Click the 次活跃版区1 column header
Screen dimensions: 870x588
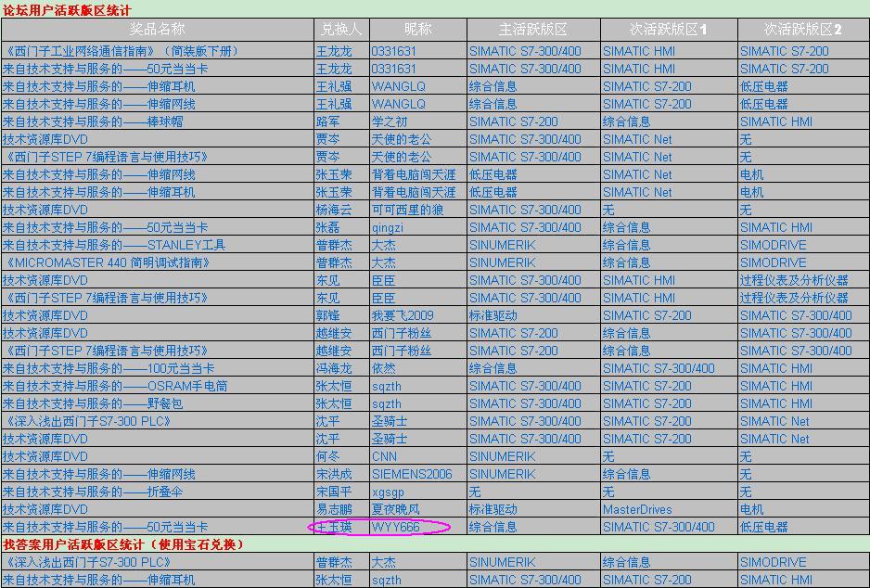click(x=668, y=30)
